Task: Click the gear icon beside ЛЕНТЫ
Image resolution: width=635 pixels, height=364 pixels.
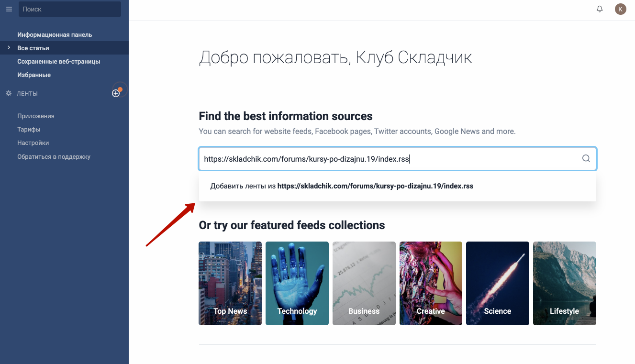Action: tap(9, 94)
